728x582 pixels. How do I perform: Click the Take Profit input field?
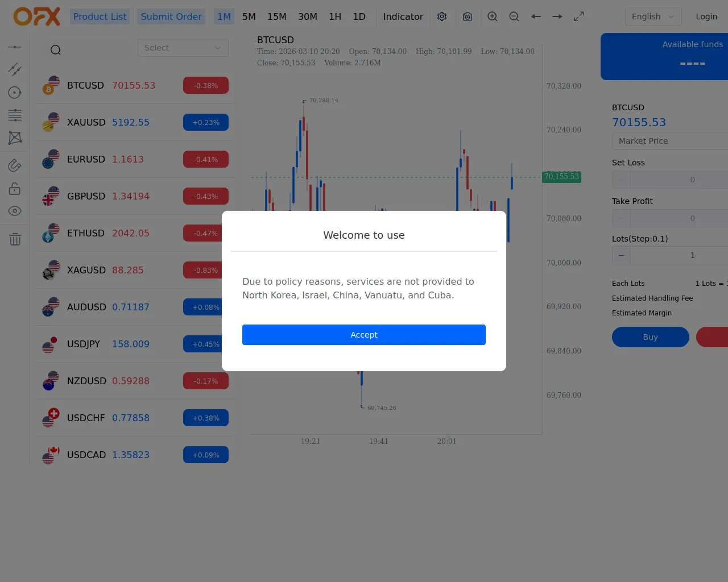tap(679, 218)
